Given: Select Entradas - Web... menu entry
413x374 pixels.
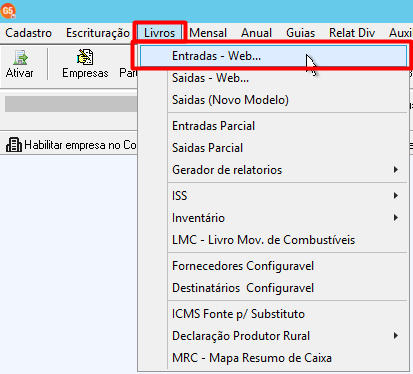Looking at the screenshot, I should click(x=273, y=56).
